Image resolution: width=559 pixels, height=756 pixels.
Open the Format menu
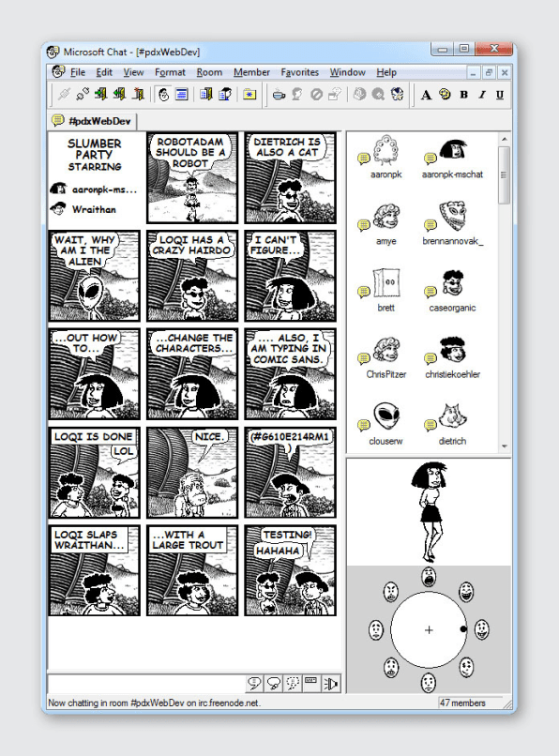170,72
